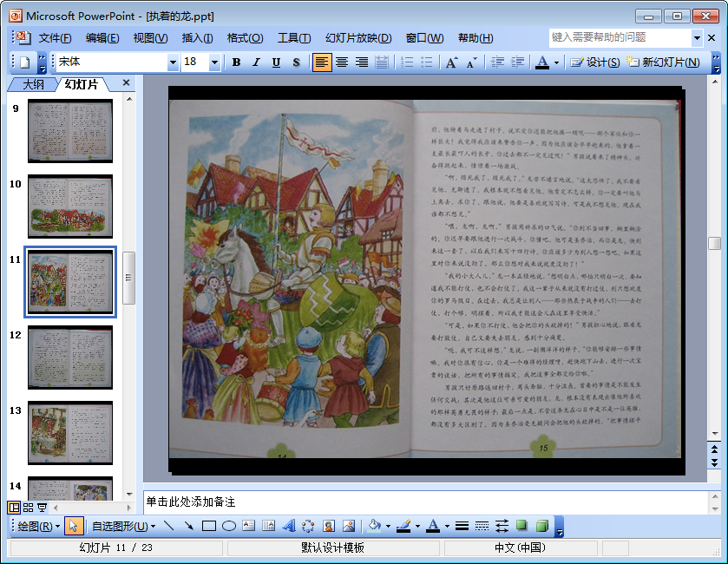The image size is (728, 564).
Task: Click the help question input box
Action: [620, 37]
